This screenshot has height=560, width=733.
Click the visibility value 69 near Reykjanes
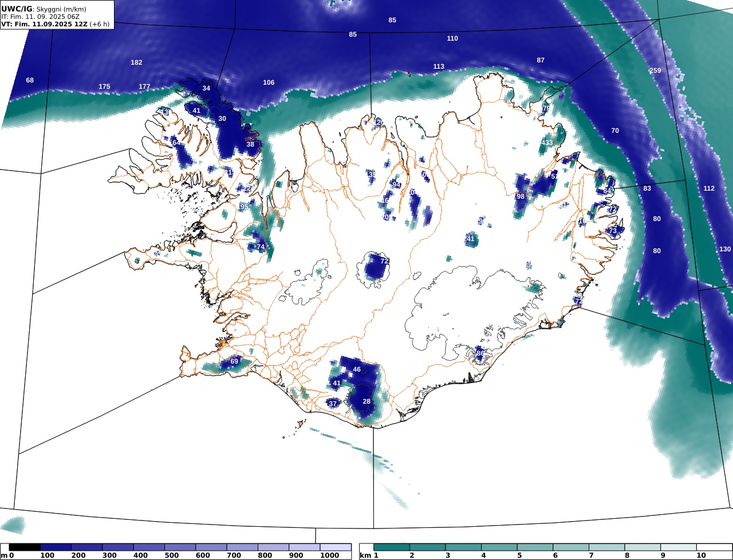click(234, 361)
